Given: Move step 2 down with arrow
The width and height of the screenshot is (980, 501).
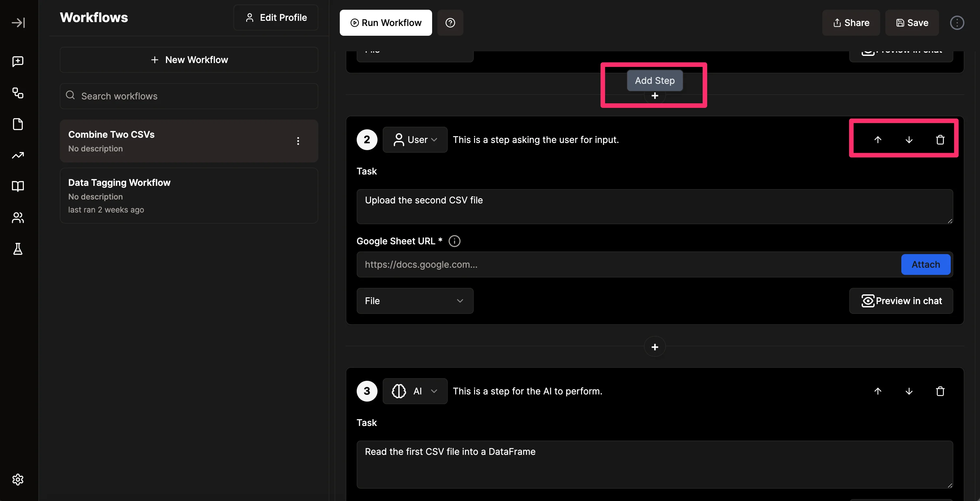Looking at the screenshot, I should pyautogui.click(x=909, y=140).
